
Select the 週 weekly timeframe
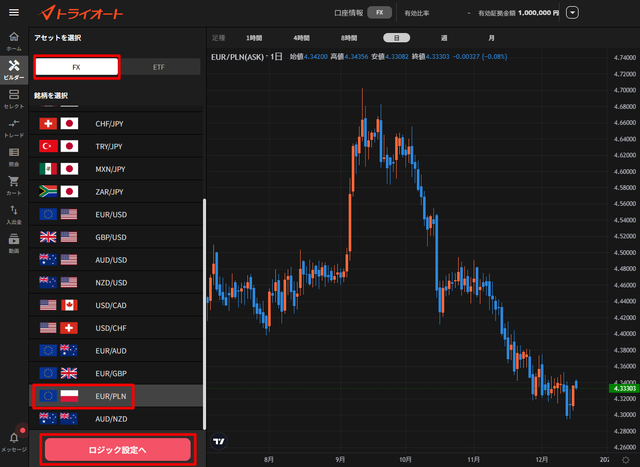[x=444, y=38]
